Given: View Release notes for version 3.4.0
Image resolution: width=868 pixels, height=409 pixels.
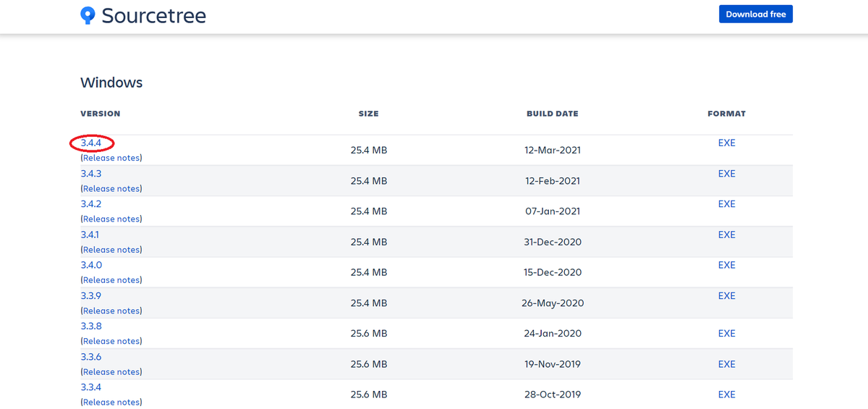Looking at the screenshot, I should [111, 279].
